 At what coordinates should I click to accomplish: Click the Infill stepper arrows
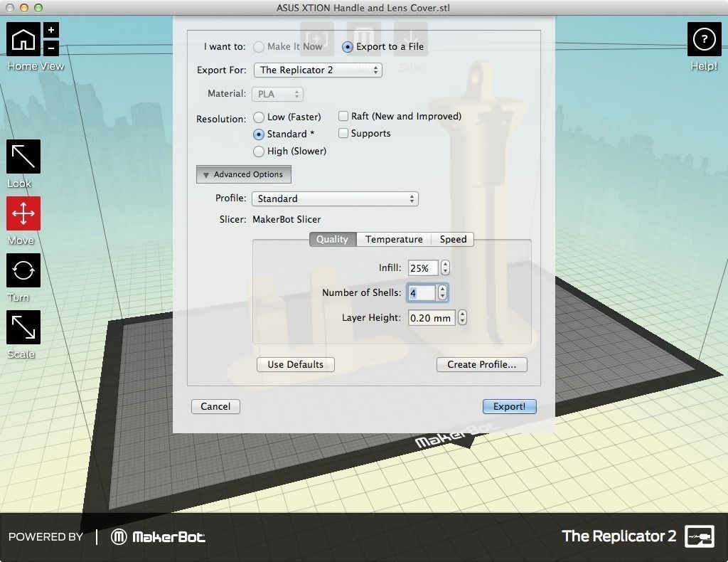(445, 267)
